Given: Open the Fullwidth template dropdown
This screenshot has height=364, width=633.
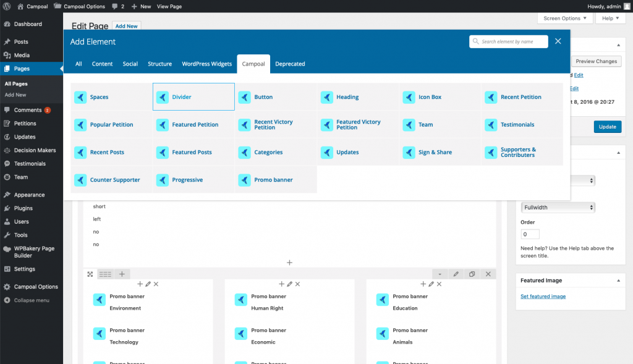Looking at the screenshot, I should tap(558, 208).
